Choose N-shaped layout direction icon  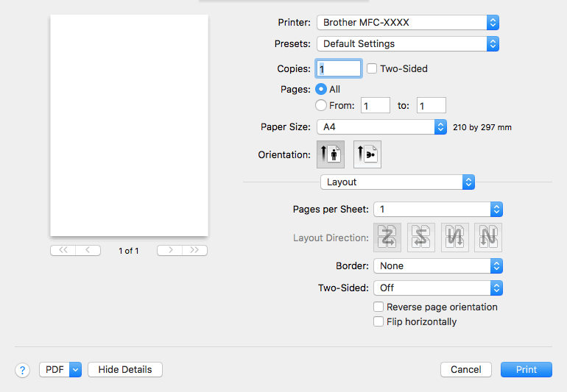click(x=488, y=238)
